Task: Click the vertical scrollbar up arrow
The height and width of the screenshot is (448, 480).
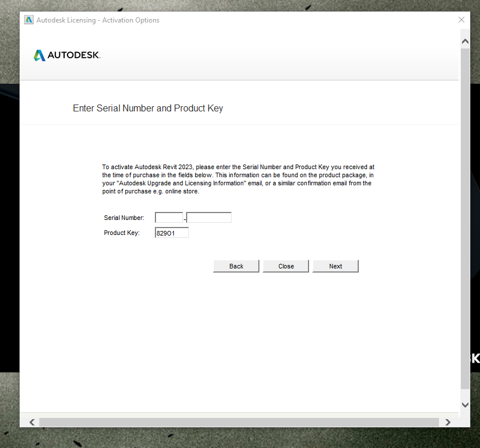Action: [465, 40]
